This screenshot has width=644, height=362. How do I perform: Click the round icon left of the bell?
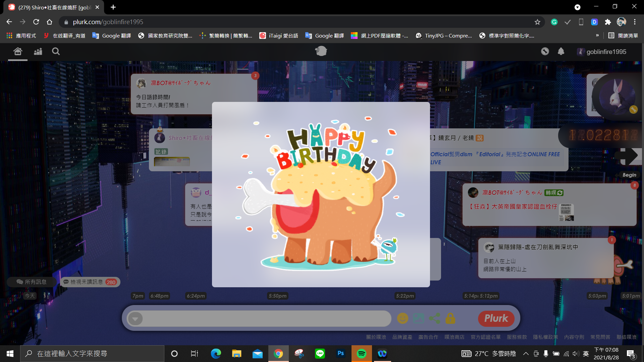tap(545, 51)
